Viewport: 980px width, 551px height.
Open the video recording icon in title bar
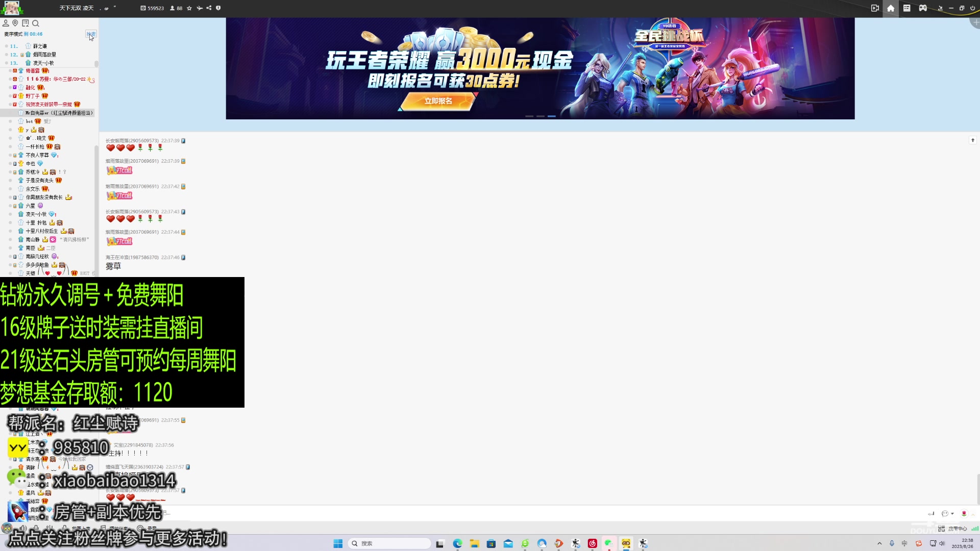875,8
